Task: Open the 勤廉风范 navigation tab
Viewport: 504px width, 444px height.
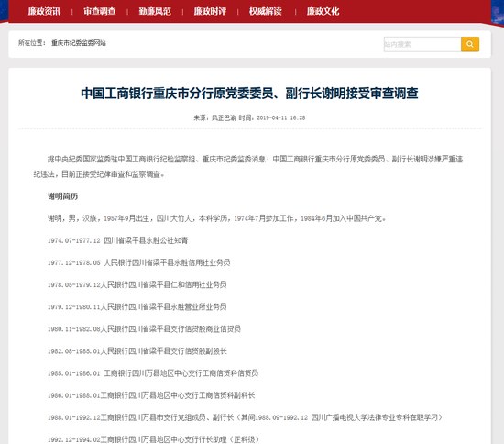Action: coord(155,11)
